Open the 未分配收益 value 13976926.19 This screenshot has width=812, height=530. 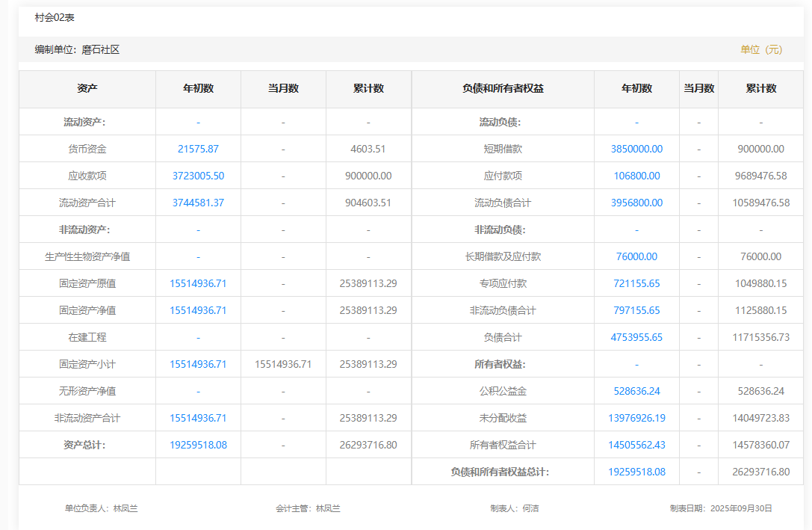(636, 418)
